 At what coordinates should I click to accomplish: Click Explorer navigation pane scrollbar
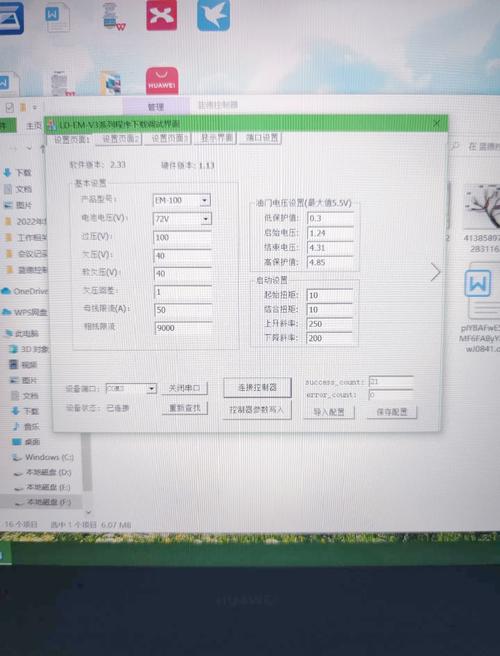pyautogui.click(x=87, y=461)
